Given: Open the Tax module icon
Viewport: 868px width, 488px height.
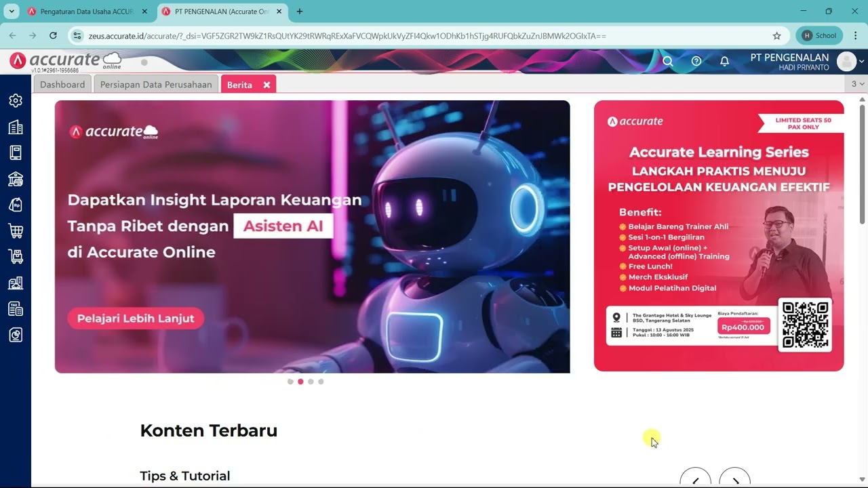Looking at the screenshot, I should [x=16, y=309].
